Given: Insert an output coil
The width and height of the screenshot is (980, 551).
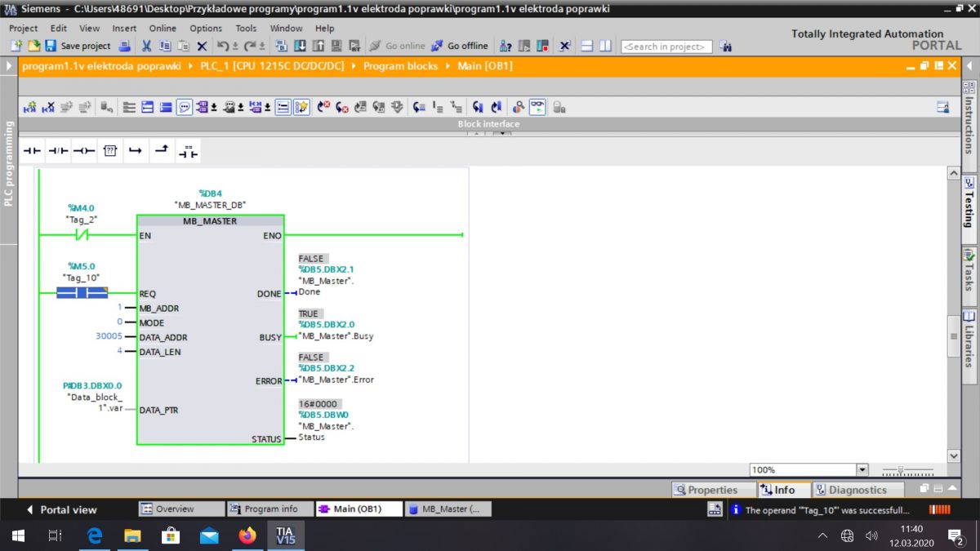Looking at the screenshot, I should 84,151.
